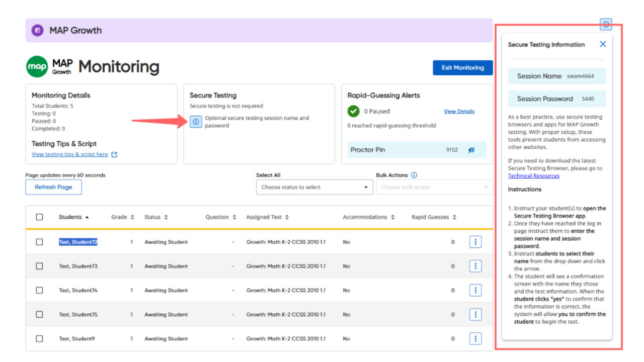644x362 pixels.
Task: Sort the Status column
Action: point(166,217)
